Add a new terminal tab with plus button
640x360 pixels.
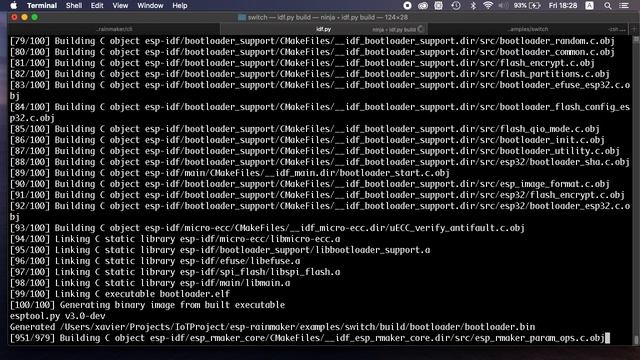coord(634,29)
